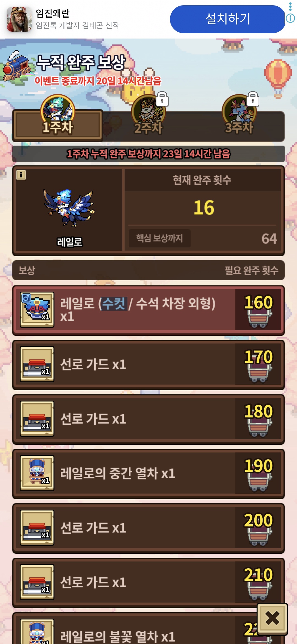Viewport: 297px width, 644px height.
Task: Tap the info icon on Railro card
Action: pos(21,175)
